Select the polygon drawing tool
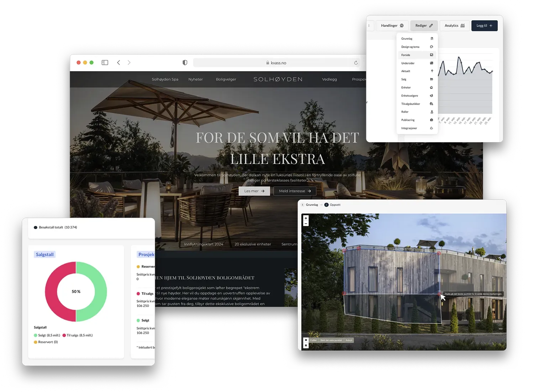This screenshot has width=534, height=392. pyautogui.click(x=306, y=340)
